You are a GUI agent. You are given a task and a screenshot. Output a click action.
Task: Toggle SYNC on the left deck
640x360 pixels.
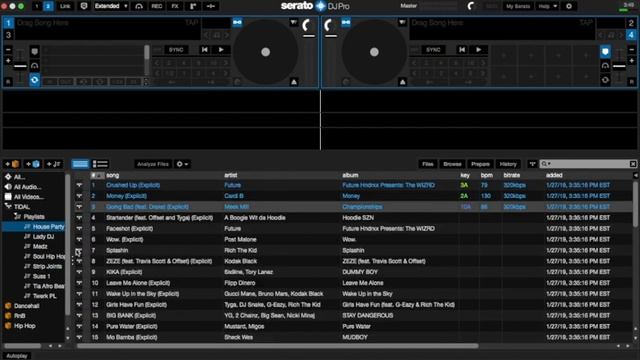(176, 50)
